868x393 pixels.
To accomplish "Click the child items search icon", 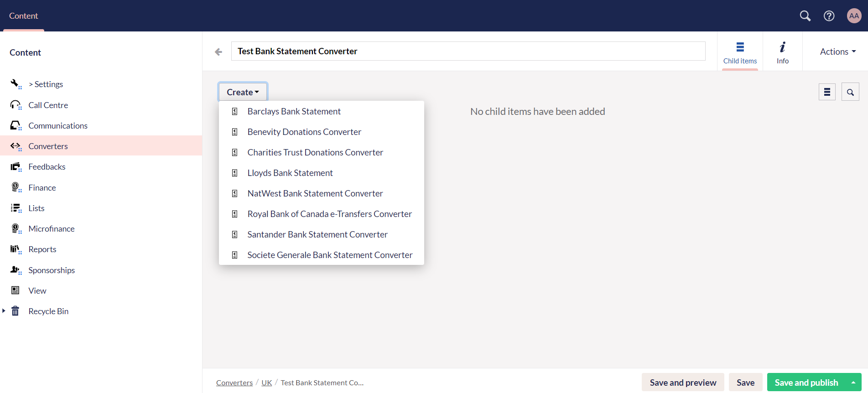I will click(850, 92).
